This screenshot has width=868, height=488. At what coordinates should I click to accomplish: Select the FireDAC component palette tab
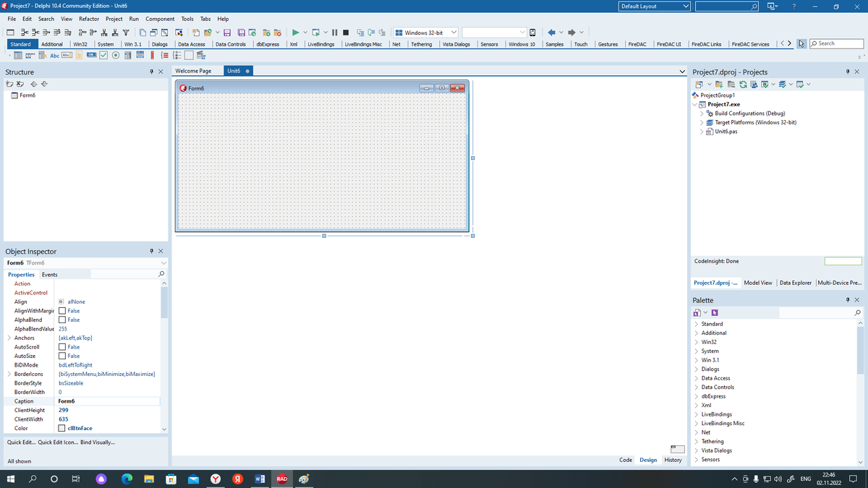pyautogui.click(x=637, y=44)
